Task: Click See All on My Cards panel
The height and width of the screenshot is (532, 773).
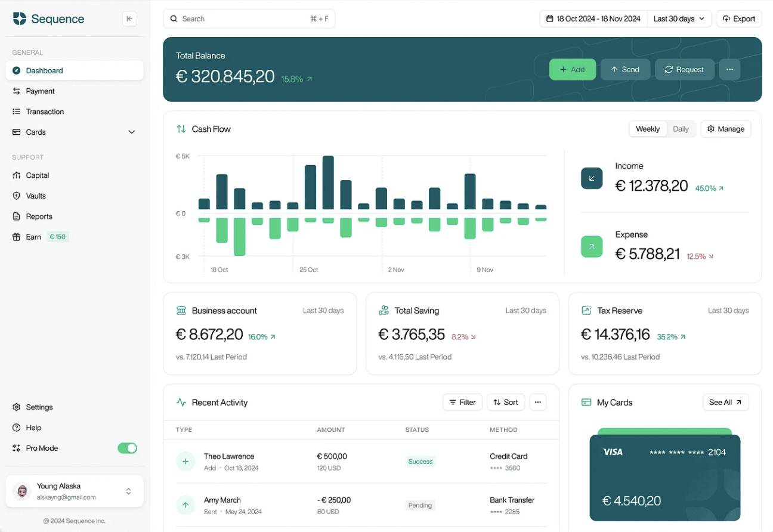Action: [x=725, y=402]
